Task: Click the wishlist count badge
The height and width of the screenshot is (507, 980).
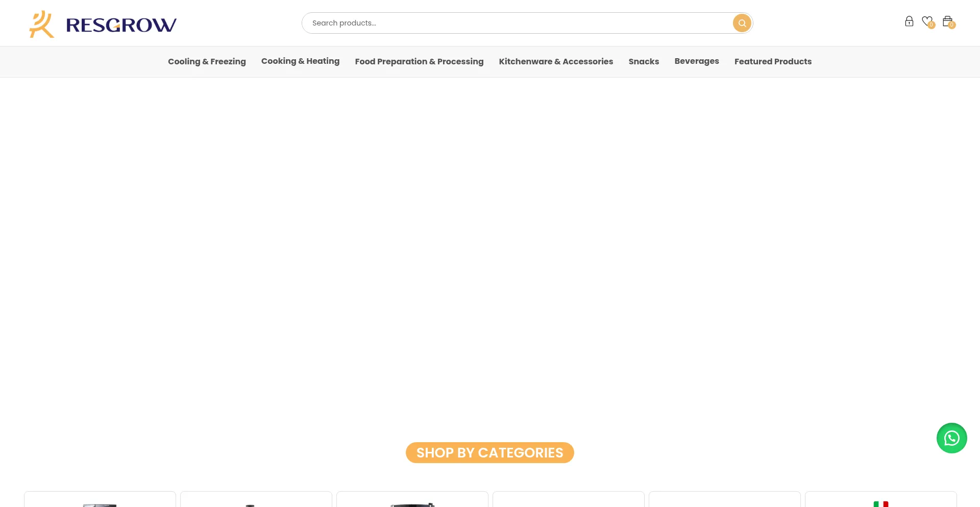Action: click(931, 25)
